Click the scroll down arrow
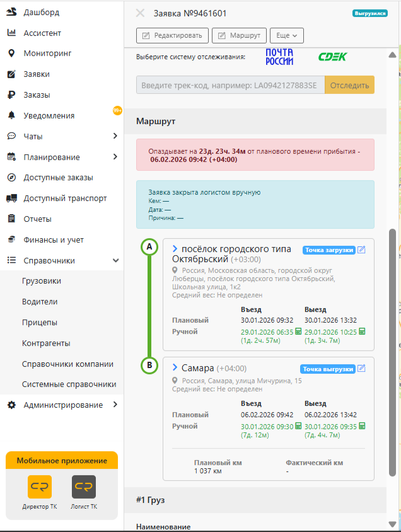The width and height of the screenshot is (401, 532). coord(393,524)
